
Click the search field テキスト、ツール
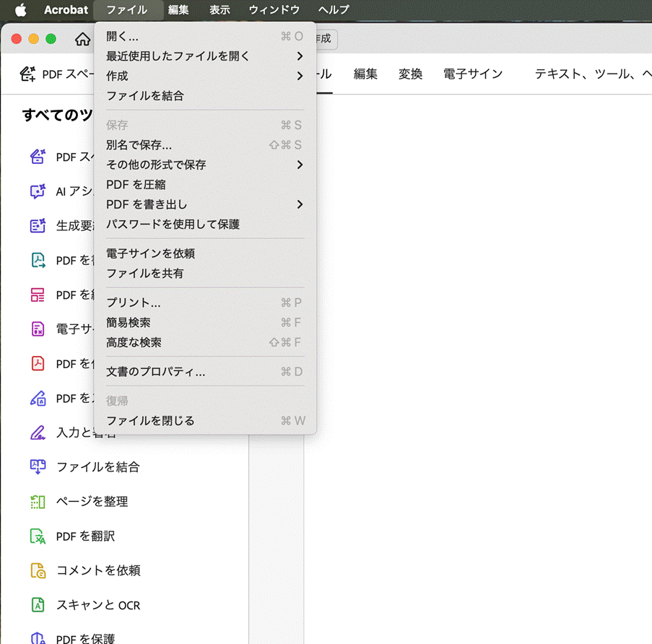pyautogui.click(x=593, y=74)
